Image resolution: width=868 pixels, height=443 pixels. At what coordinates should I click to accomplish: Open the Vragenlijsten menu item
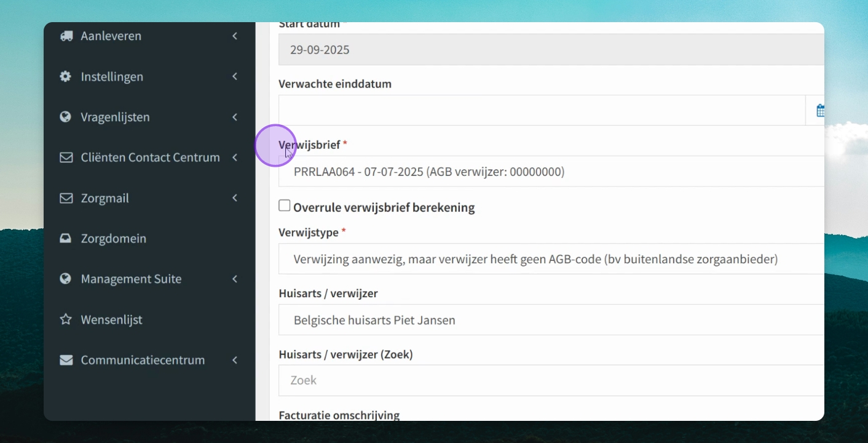point(149,117)
